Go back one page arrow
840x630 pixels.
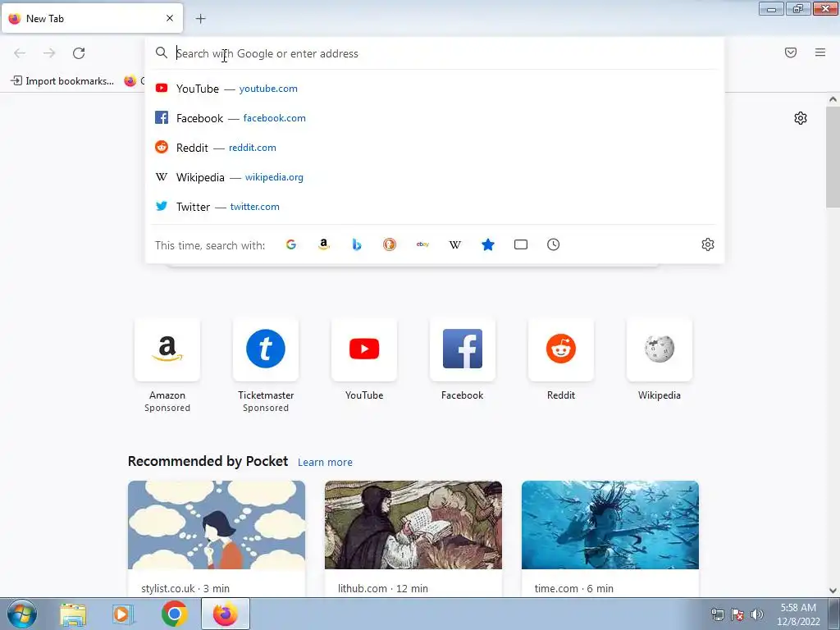20,53
